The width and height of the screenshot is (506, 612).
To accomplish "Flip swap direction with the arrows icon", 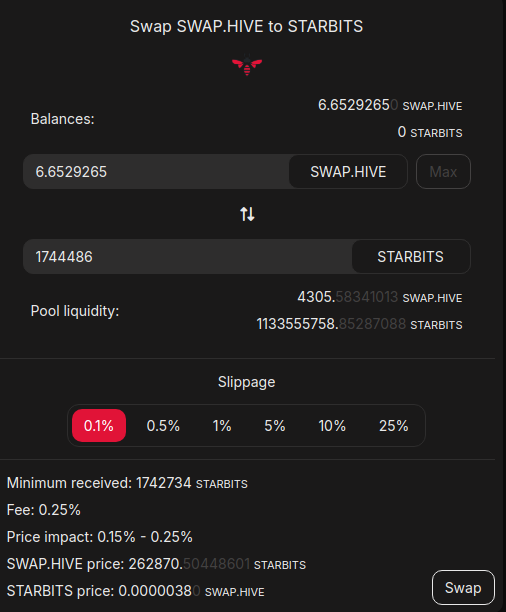I will [x=247, y=214].
